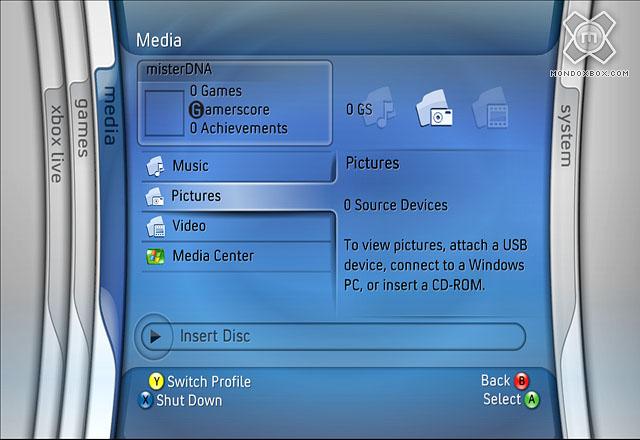This screenshot has height=440, width=640.
Task: Click the play arrow beside Insert Disc
Action: (155, 336)
